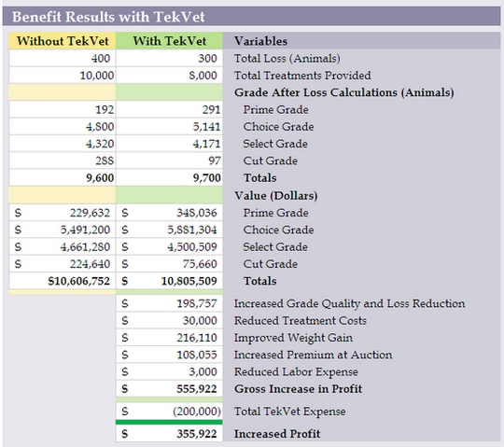
Task: Click the 'Reduced Labor Expense' label
Action: tap(296, 372)
